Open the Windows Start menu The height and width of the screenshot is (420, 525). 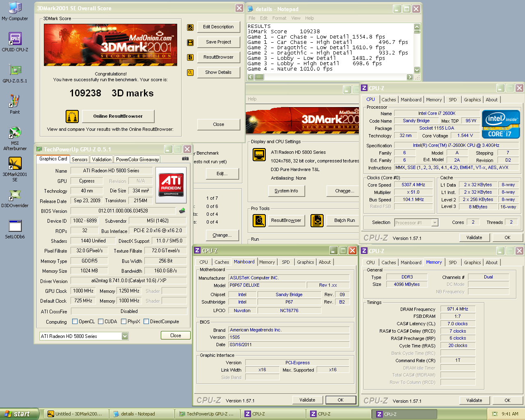pyautogui.click(x=20, y=414)
